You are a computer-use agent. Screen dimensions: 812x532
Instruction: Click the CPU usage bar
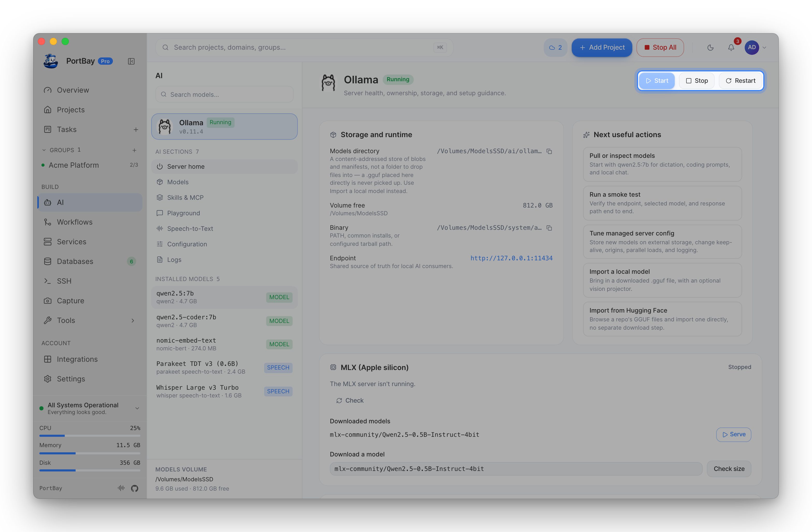(x=90, y=436)
